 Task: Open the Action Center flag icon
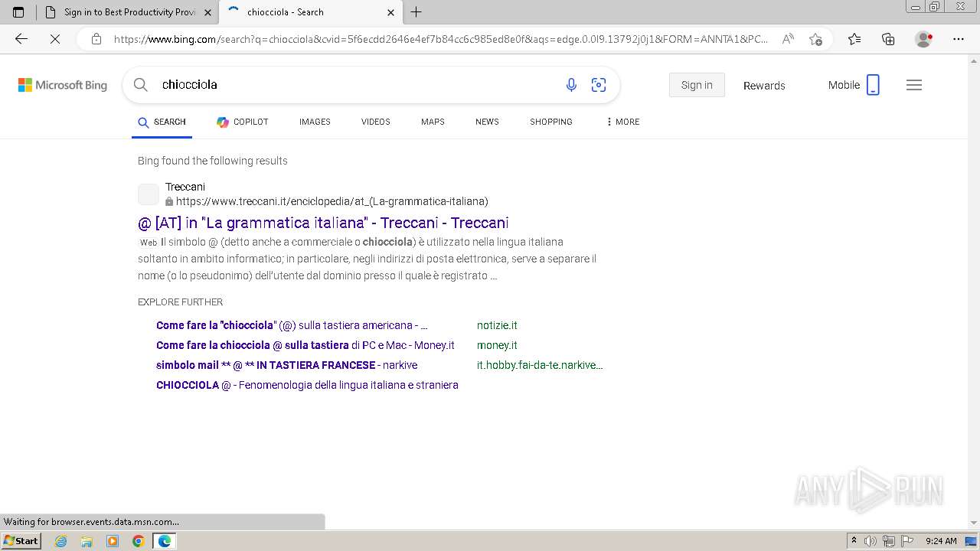[907, 541]
